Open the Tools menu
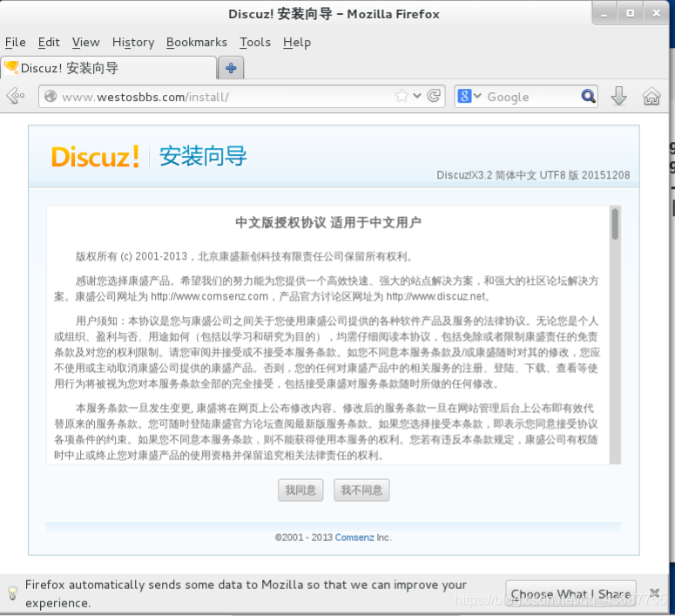This screenshot has height=616, width=675. click(255, 42)
